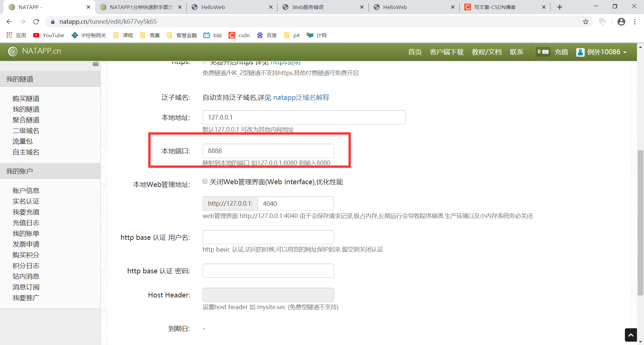
Task: Open 联系 in the top navigation
Action: (x=517, y=52)
